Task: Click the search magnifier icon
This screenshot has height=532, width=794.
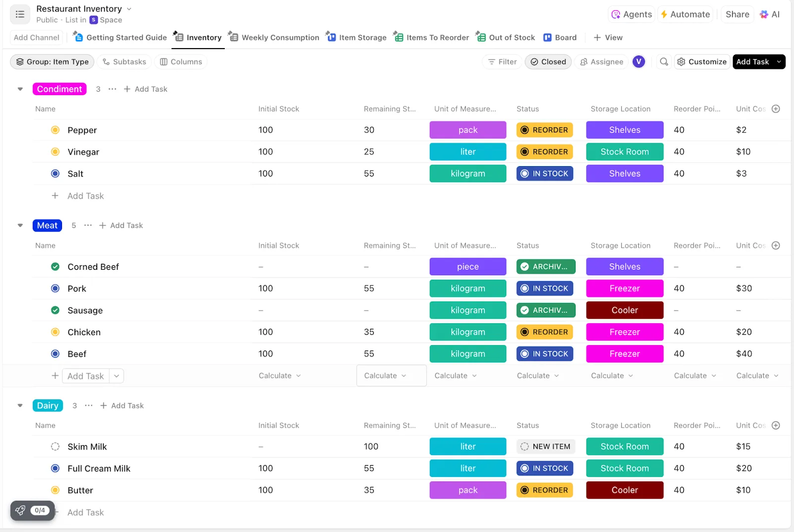Action: tap(663, 61)
